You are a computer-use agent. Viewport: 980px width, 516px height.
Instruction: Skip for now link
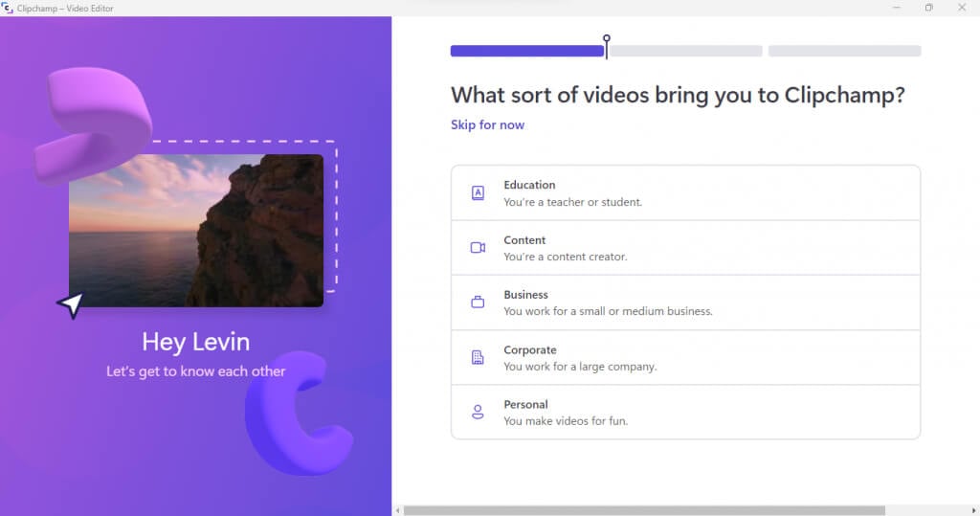487,124
